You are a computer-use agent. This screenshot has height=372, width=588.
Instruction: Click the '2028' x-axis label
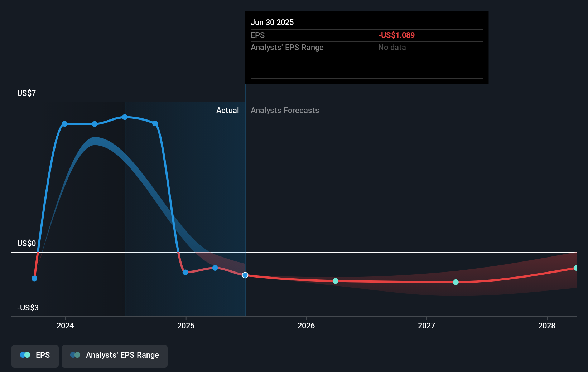point(547,325)
